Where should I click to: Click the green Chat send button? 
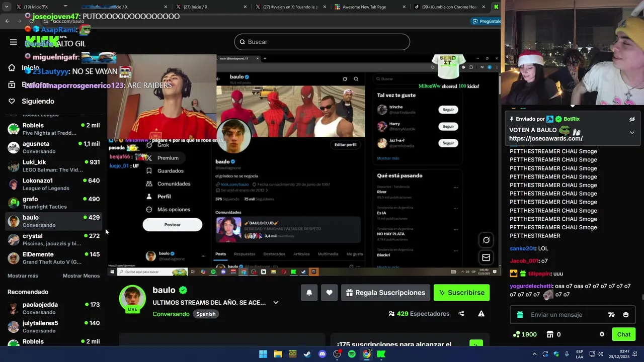click(624, 334)
